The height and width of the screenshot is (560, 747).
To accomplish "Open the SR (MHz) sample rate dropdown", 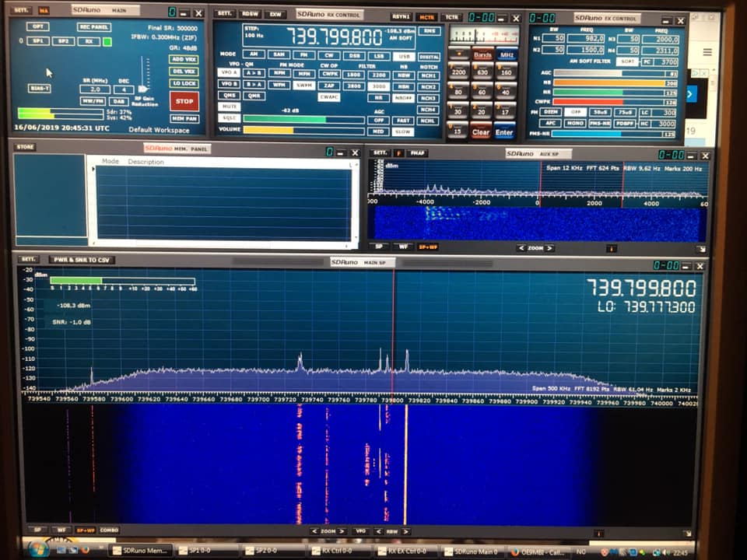I will pos(94,89).
